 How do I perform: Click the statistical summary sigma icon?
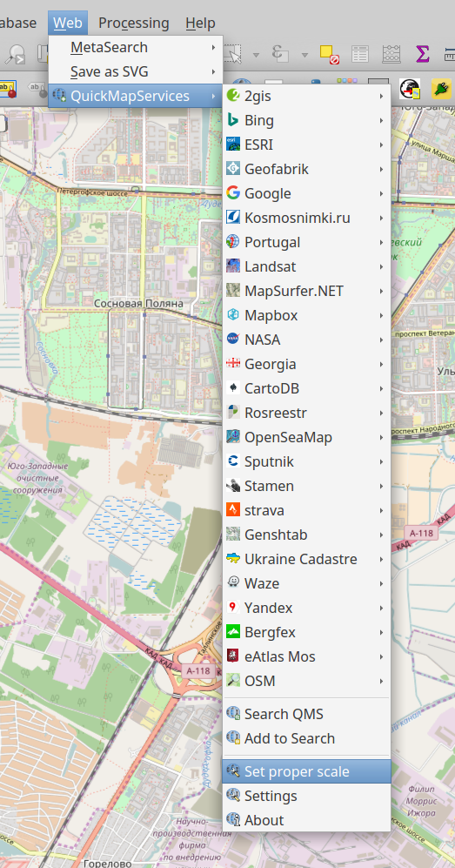point(423,54)
